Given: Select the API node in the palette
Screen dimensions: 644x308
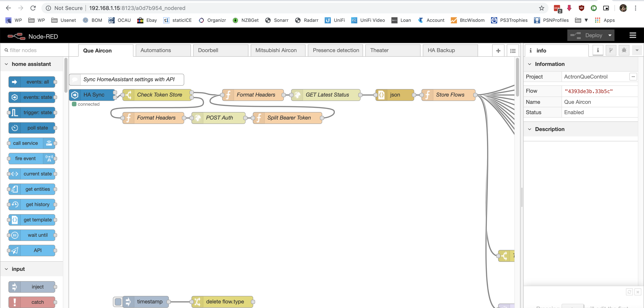Looking at the screenshot, I should [x=32, y=250].
